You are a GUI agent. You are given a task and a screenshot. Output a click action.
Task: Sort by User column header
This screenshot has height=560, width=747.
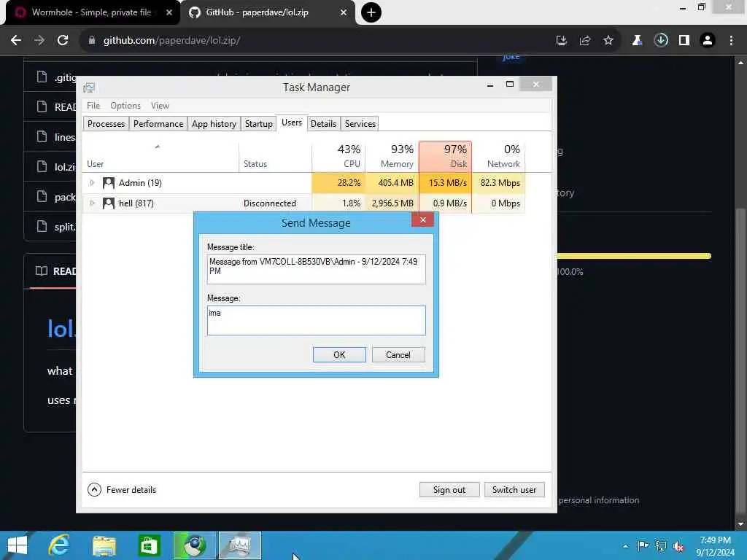click(x=160, y=157)
